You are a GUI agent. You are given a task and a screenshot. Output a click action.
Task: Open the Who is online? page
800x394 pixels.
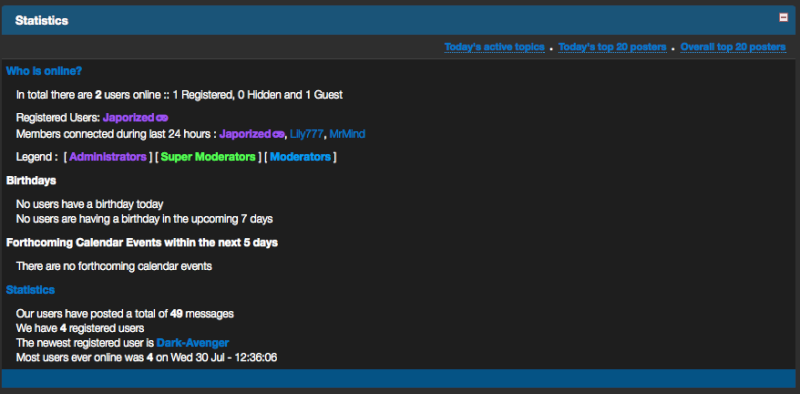44,71
